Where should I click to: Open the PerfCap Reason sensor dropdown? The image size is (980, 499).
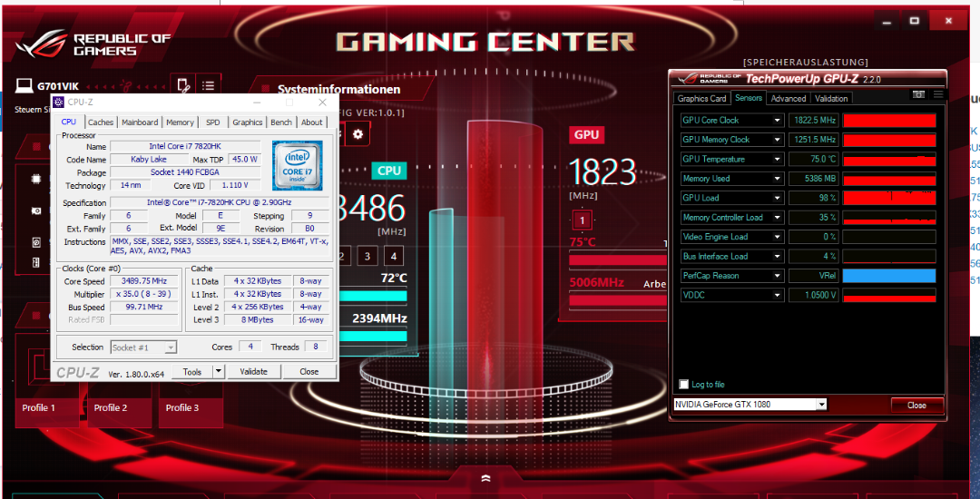(778, 276)
